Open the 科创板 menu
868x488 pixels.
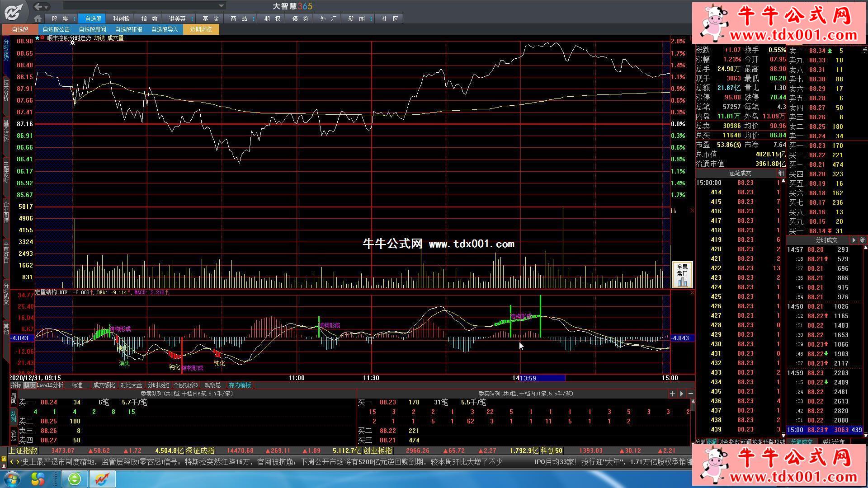point(121,19)
